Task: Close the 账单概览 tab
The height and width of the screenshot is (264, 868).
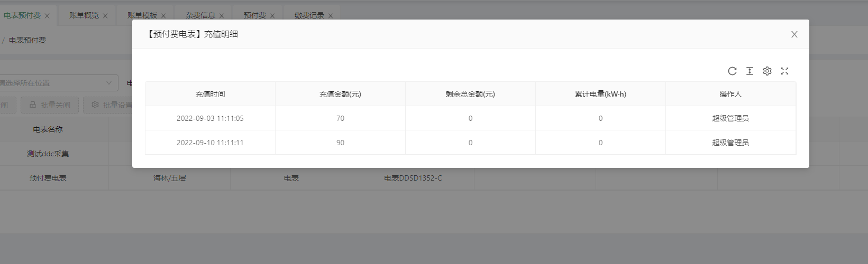Action: [x=105, y=16]
